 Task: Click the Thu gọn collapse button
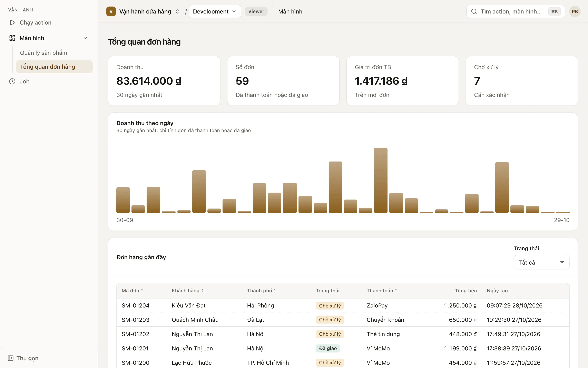point(23,358)
